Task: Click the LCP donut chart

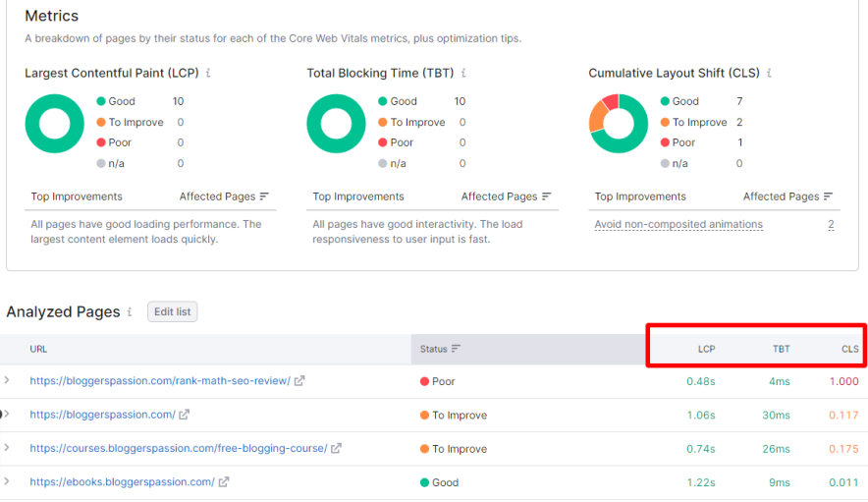Action: click(55, 124)
